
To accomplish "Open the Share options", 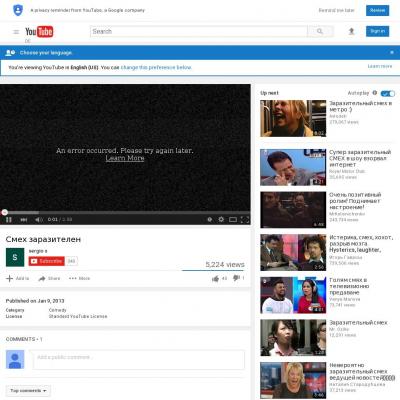I will pos(49,278).
